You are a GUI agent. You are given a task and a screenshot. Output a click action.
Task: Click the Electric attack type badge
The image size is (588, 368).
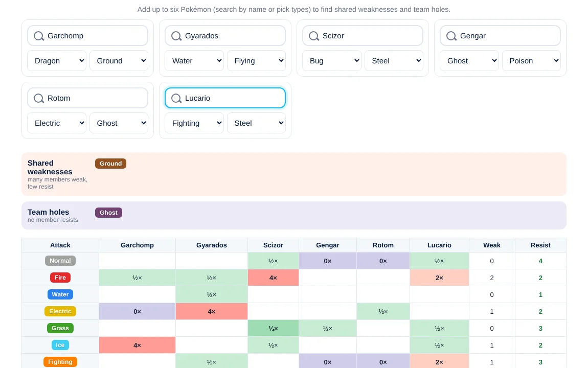click(x=60, y=311)
